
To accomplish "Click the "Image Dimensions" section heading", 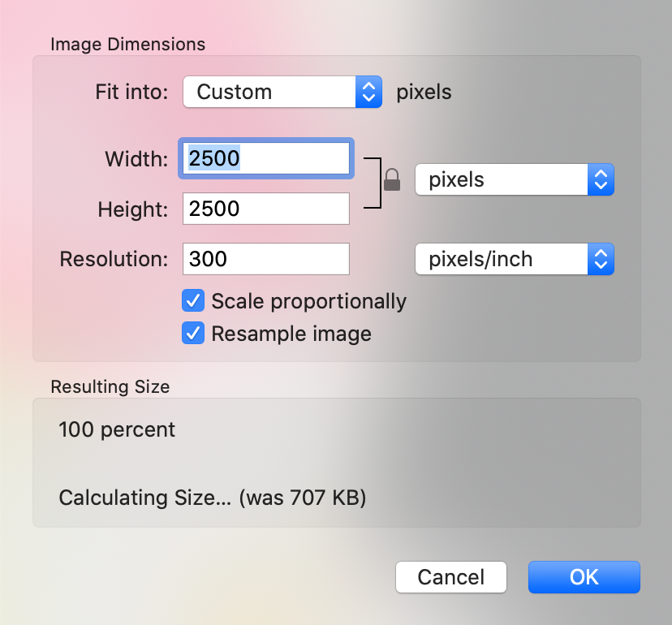I will pyautogui.click(x=128, y=44).
